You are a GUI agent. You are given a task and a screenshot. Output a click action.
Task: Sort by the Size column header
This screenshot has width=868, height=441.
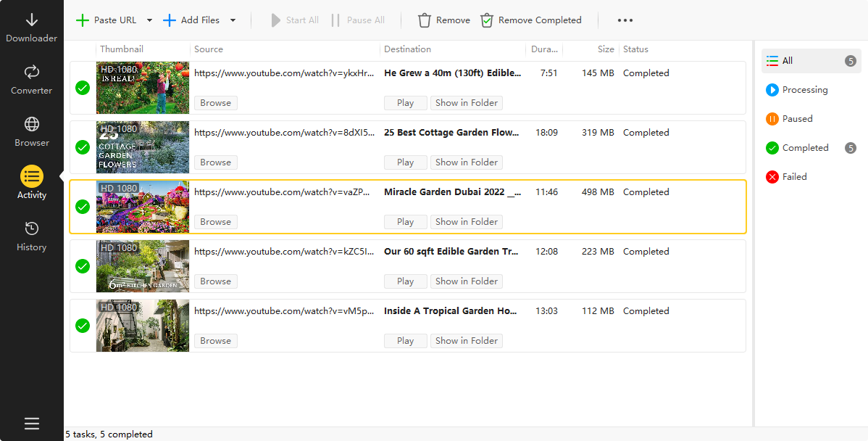tap(606, 49)
